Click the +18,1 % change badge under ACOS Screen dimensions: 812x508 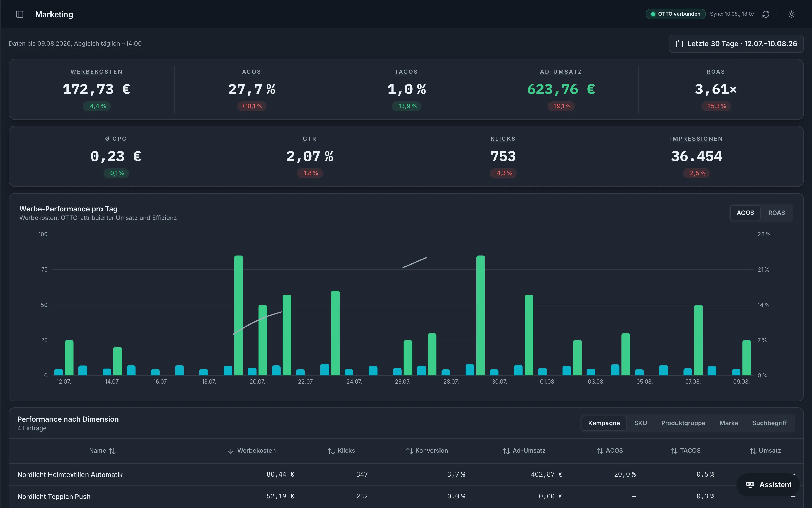tap(252, 106)
